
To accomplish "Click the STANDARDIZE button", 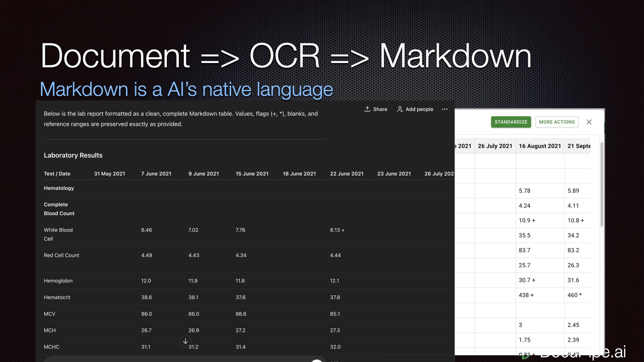I will [511, 122].
